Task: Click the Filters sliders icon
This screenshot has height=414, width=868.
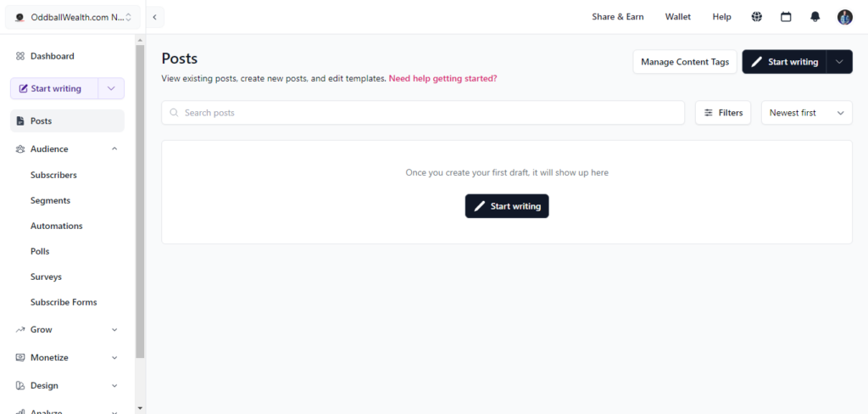Action: pos(709,113)
